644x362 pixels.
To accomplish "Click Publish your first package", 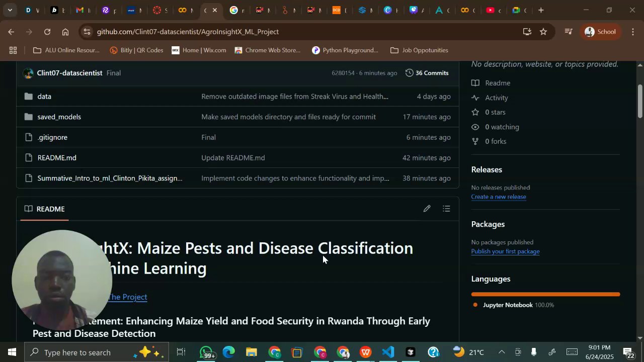I will coord(505,251).
